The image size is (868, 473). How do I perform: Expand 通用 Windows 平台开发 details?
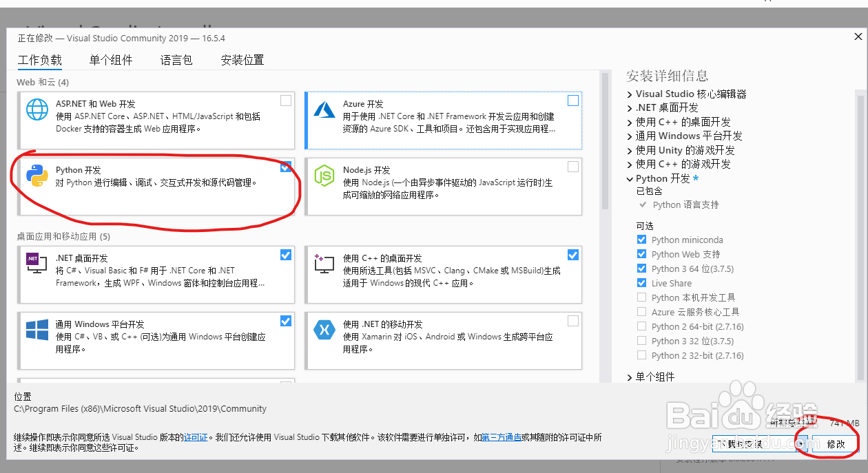630,136
